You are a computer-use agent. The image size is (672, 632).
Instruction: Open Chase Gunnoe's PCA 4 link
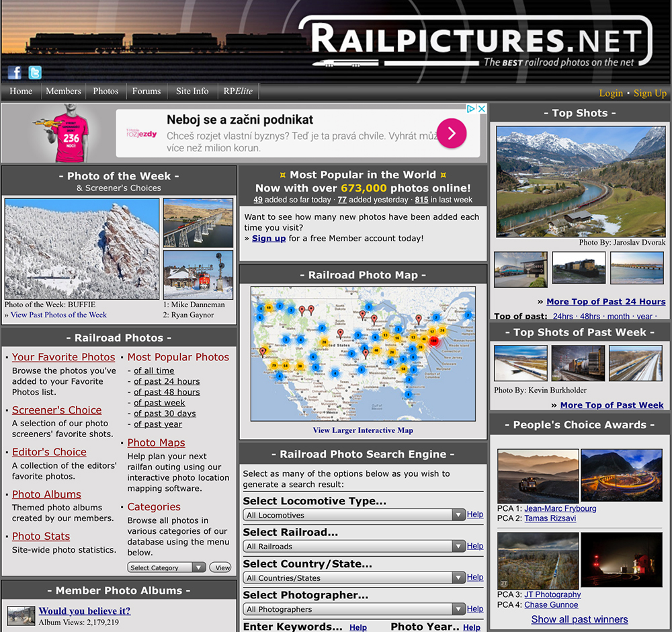point(551,605)
